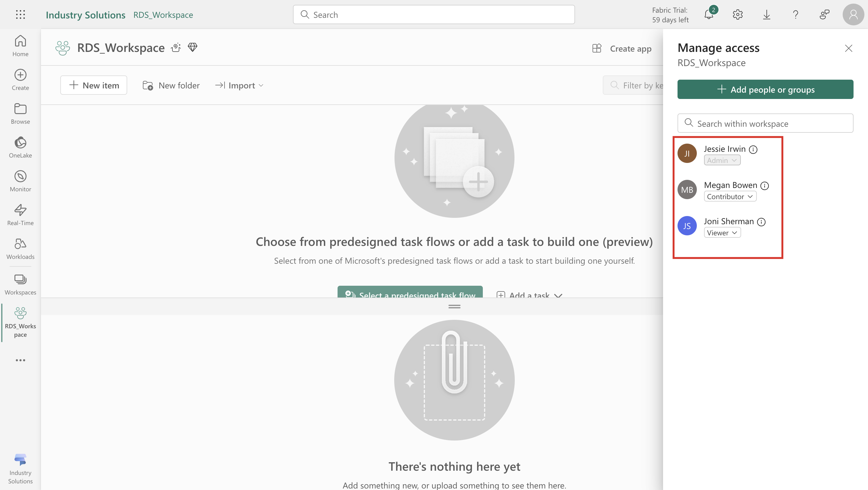Expand Joni Sherman's Viewer role dropdown
Screen dimensions: 868x490
click(722, 233)
